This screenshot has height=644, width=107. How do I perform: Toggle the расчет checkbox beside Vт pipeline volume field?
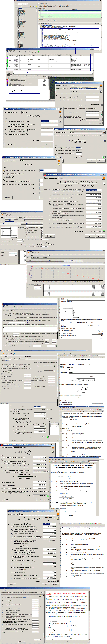48,418
